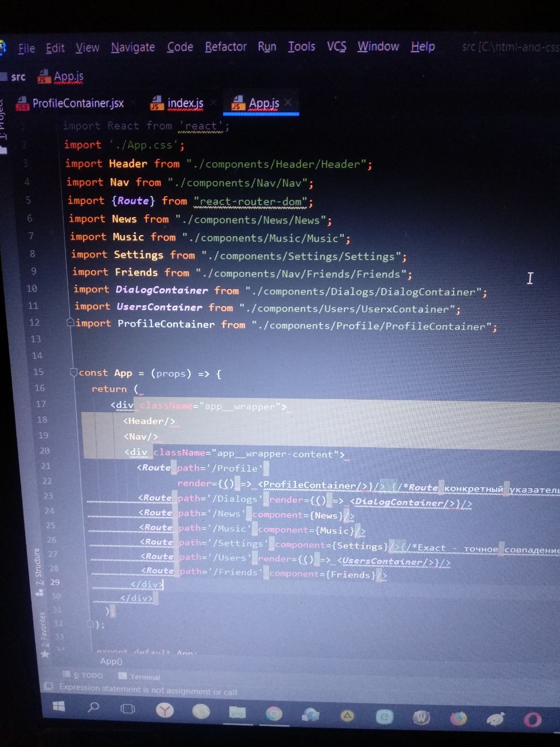Open Firefox from the taskbar
The image size is (560, 747).
click(459, 718)
